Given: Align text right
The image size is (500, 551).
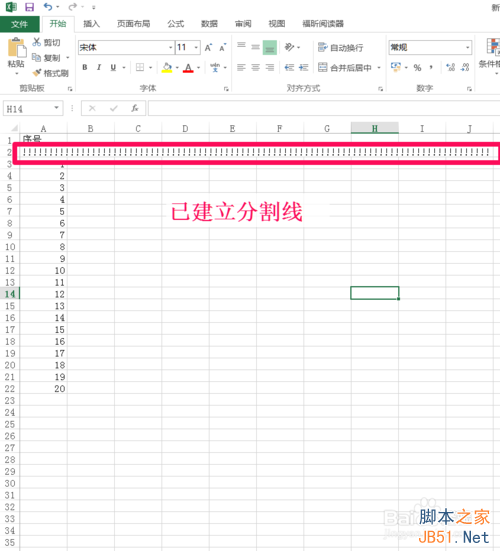Looking at the screenshot, I should tap(270, 67).
